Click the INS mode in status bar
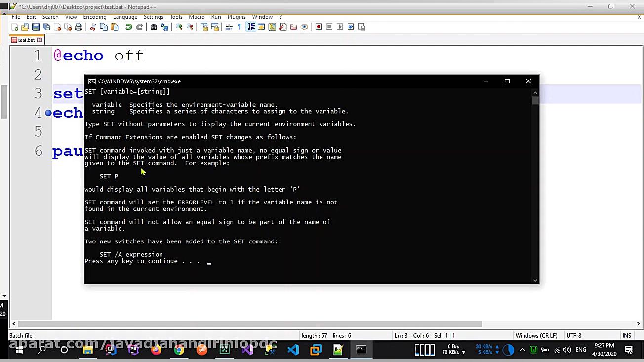Viewport: 644px width, 362px height. point(627,336)
